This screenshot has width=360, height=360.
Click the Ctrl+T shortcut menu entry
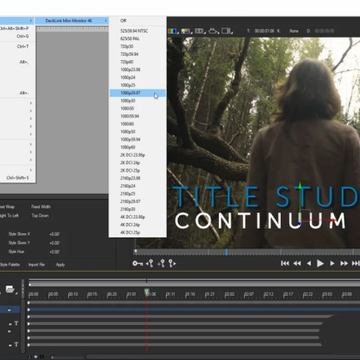[x=17, y=46]
